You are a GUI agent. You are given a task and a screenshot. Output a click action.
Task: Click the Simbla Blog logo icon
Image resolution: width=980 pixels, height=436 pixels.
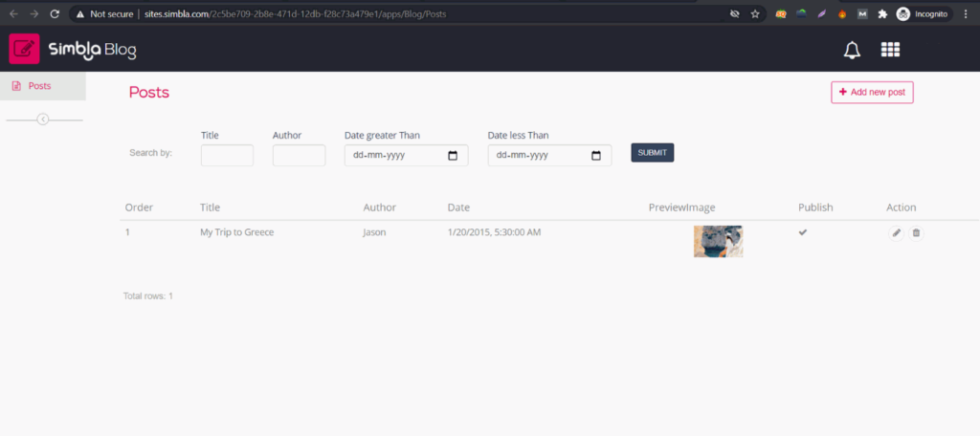24,49
